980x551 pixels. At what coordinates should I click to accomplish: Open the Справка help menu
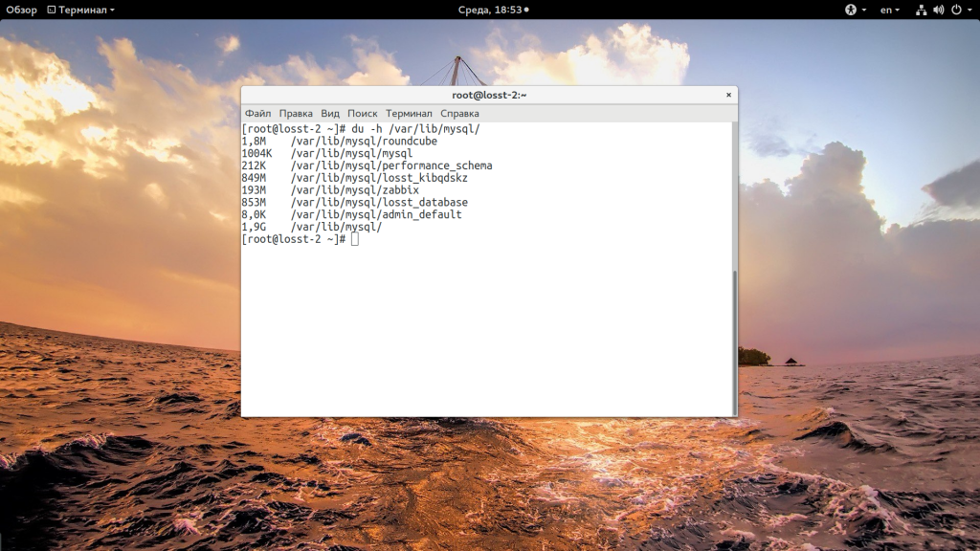459,113
